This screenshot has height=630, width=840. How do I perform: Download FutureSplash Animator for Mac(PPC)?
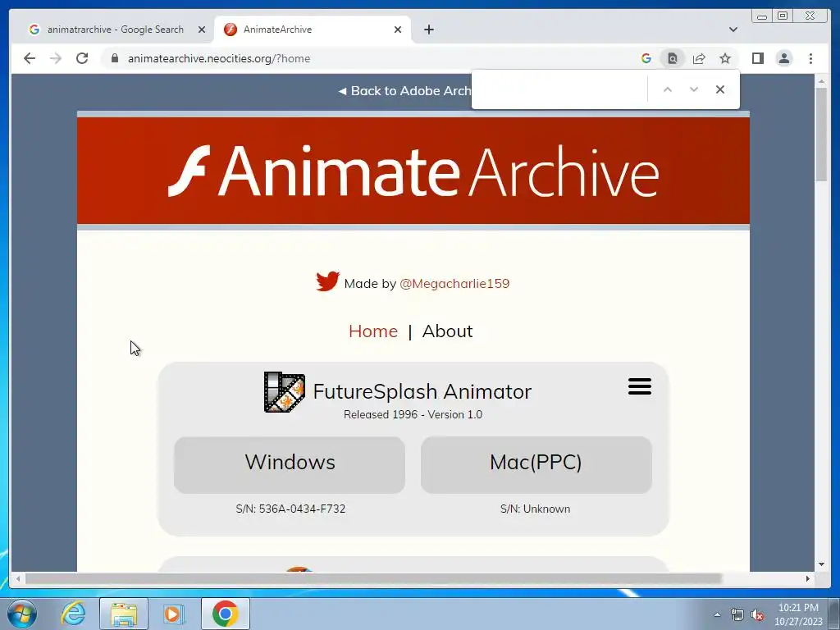(x=536, y=464)
